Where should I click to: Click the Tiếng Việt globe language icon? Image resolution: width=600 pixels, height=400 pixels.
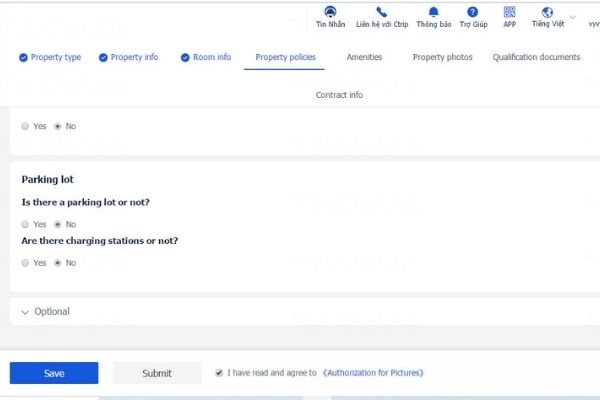click(547, 12)
